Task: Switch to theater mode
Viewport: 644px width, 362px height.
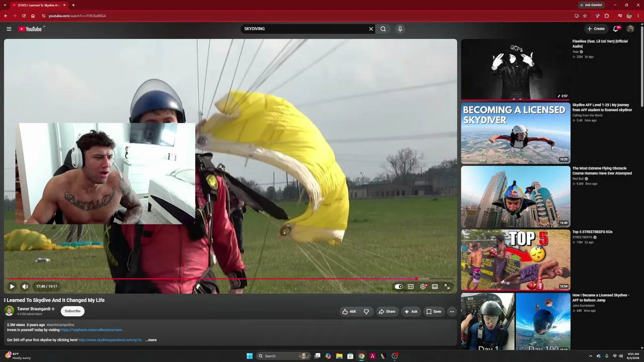Action: click(435, 287)
